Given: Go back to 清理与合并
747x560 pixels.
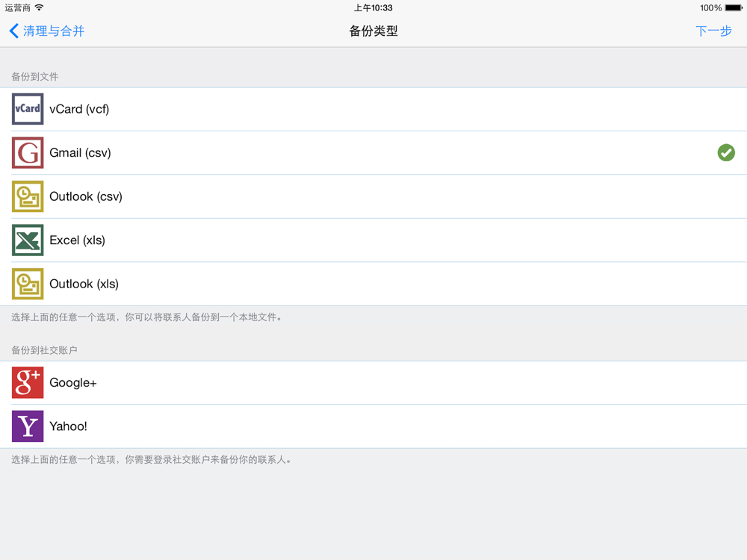Looking at the screenshot, I should pos(46,31).
